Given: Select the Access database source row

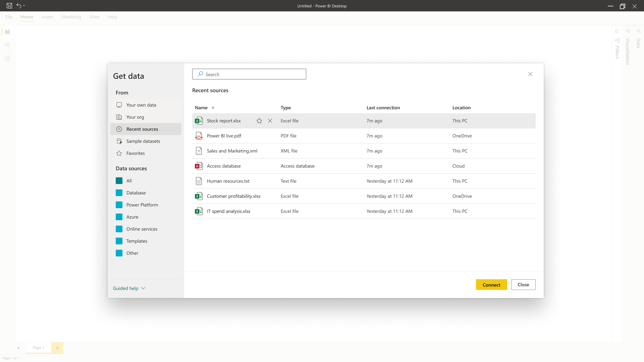Looking at the screenshot, I should [x=224, y=166].
